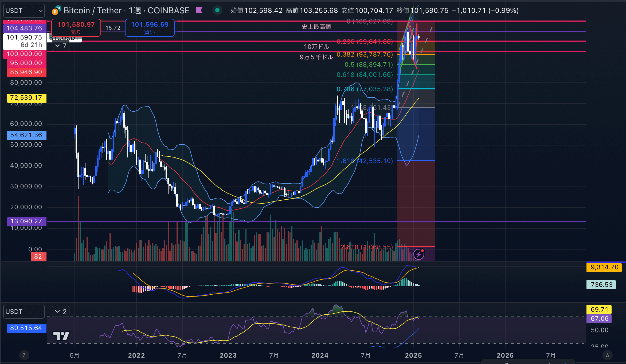Click the 104,483.76 purple price label
The image size is (626, 364).
point(25,28)
